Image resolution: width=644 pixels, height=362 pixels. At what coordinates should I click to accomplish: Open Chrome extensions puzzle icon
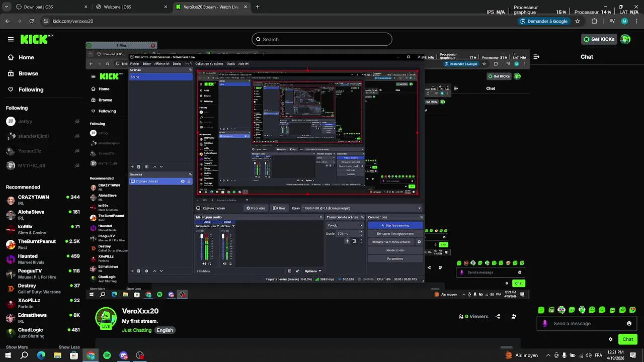tap(594, 21)
